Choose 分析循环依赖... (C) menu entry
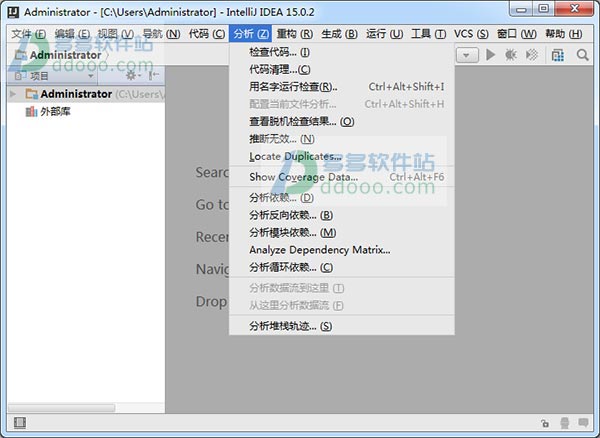This screenshot has height=438, width=600. click(x=342, y=267)
